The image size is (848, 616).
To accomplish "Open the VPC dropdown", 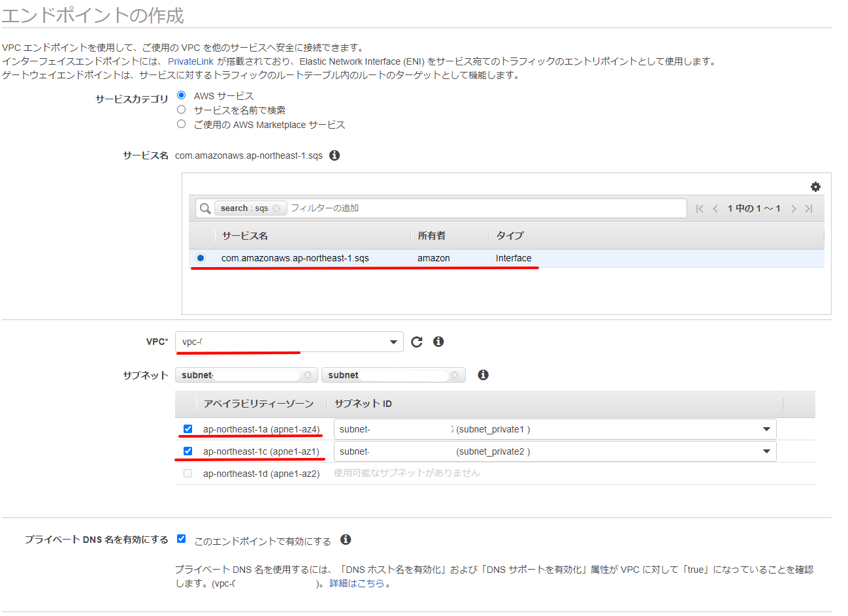I will point(289,342).
